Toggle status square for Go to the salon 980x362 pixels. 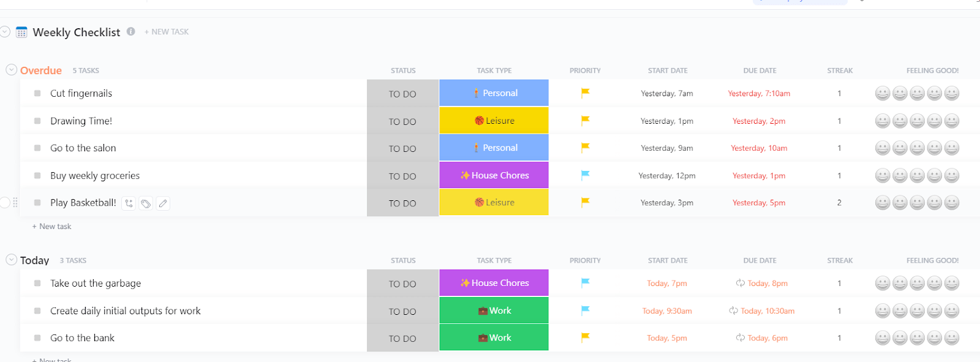pos(37,148)
